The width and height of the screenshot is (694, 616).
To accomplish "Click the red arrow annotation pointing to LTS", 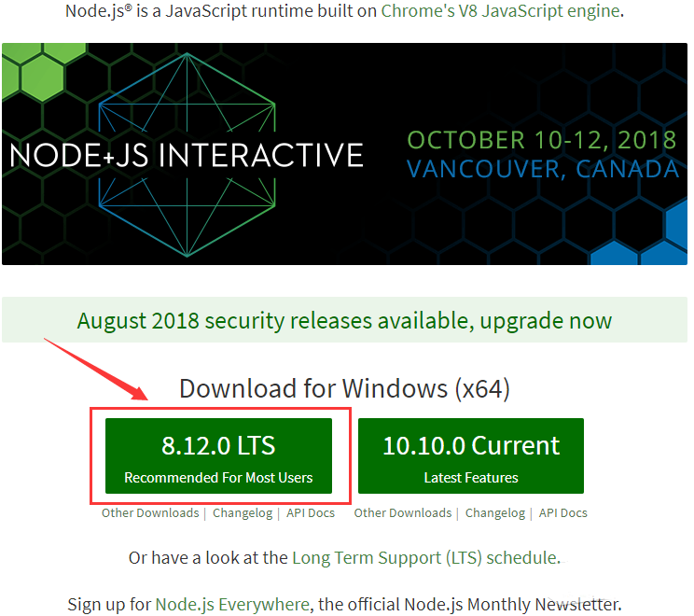I will tap(96, 369).
